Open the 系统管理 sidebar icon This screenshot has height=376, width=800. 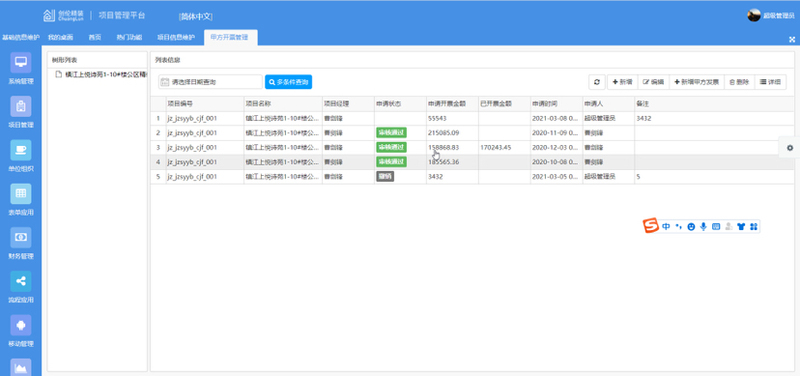21,62
